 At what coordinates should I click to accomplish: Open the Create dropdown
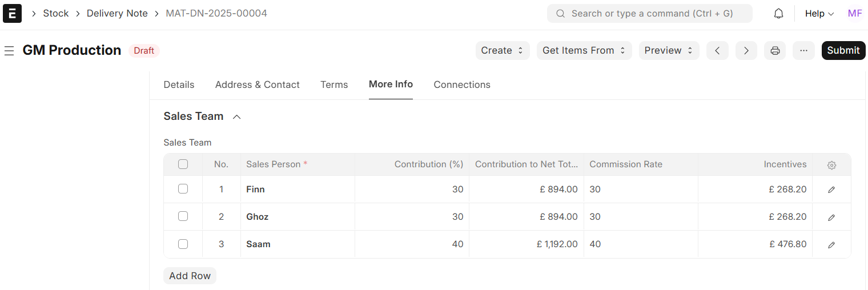[x=502, y=50]
